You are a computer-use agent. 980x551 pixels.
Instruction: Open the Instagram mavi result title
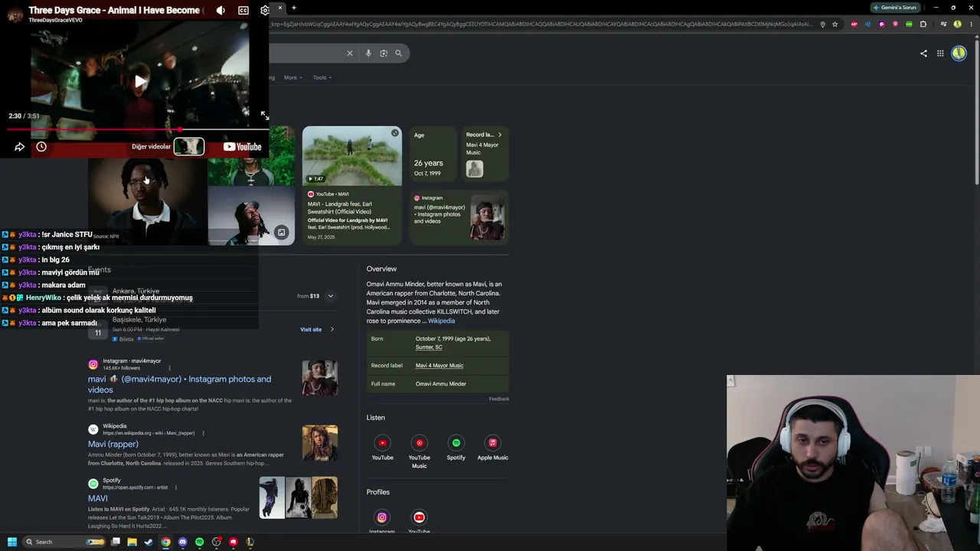[x=180, y=384]
